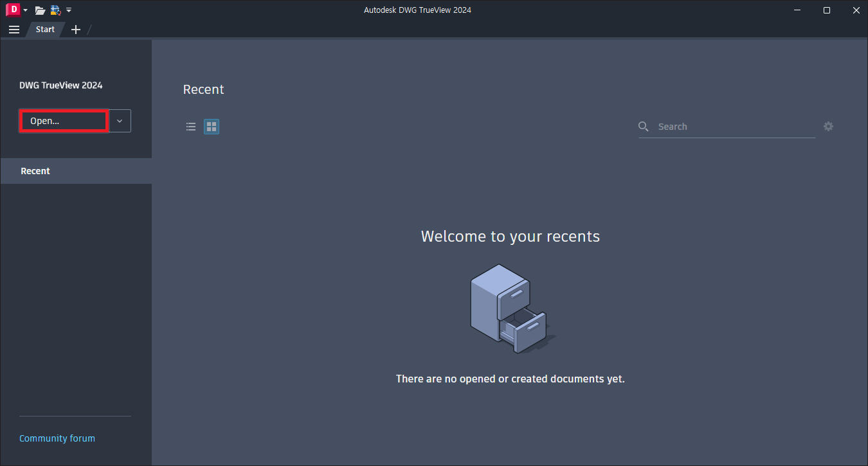Switch recents to grid view
The width and height of the screenshot is (868, 466).
(x=212, y=127)
